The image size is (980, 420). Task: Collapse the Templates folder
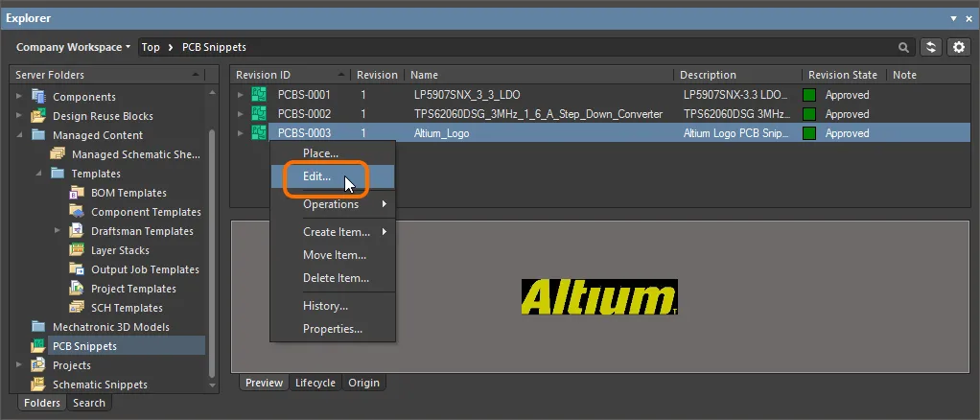tap(38, 174)
